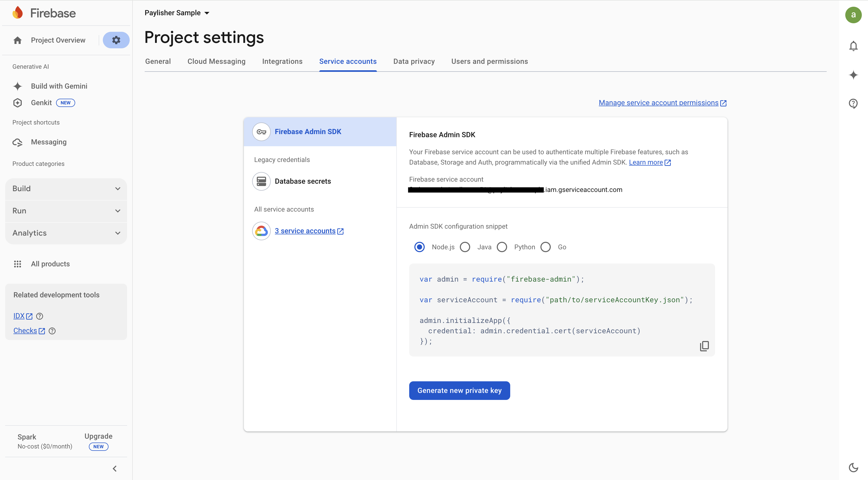Switch to the Data privacy tab
Image resolution: width=868 pixels, height=480 pixels.
414,61
